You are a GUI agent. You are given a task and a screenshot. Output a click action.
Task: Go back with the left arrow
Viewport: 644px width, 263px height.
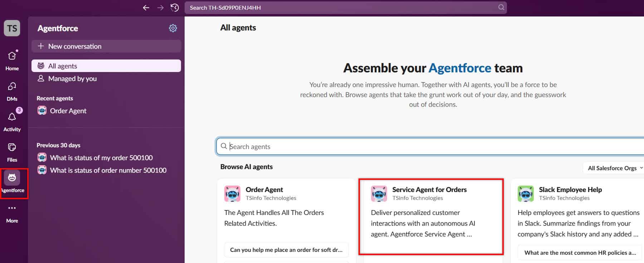tap(146, 8)
